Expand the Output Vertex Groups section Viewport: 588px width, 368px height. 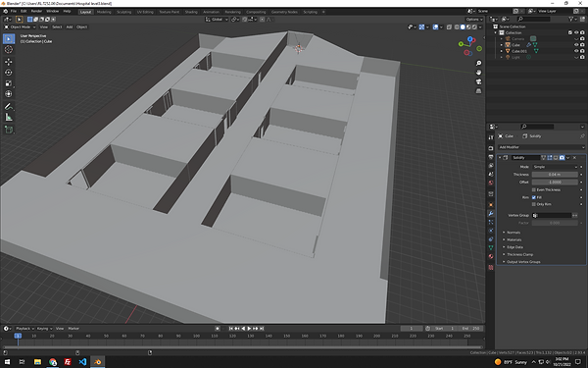(523, 262)
